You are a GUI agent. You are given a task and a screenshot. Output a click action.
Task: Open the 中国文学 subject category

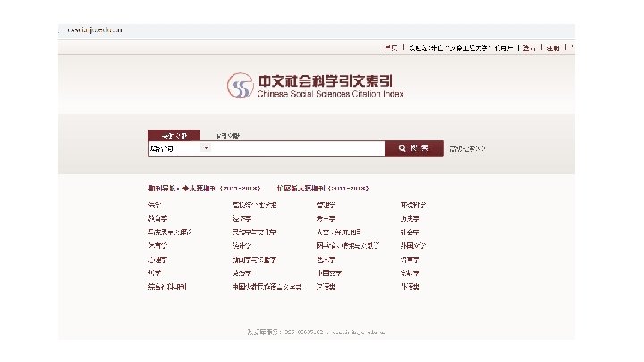click(329, 273)
